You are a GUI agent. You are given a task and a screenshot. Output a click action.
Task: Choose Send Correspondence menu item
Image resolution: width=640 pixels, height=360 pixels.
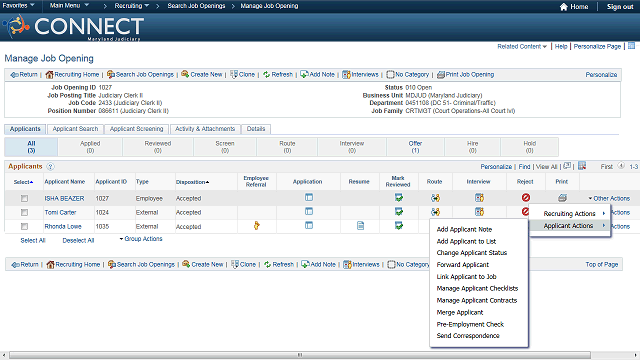pyautogui.click(x=468, y=336)
